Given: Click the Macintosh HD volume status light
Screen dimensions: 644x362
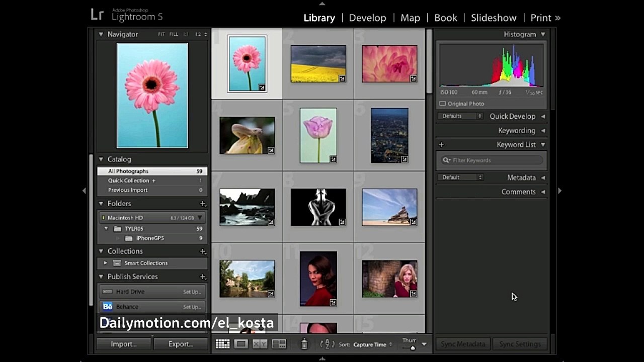Looking at the screenshot, I should 103,218.
